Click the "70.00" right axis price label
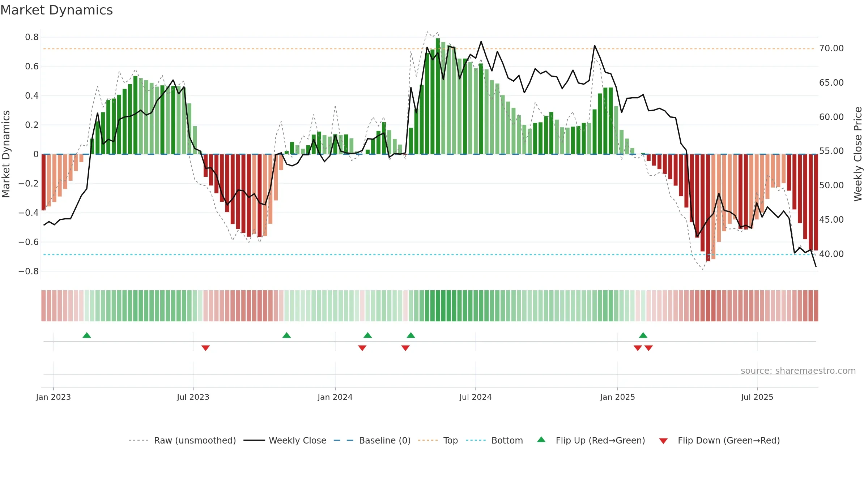Viewport: 868px width, 488px height. coord(831,48)
